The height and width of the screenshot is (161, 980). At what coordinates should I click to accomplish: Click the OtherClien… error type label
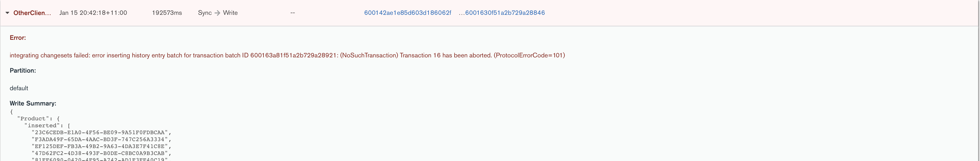32,13
